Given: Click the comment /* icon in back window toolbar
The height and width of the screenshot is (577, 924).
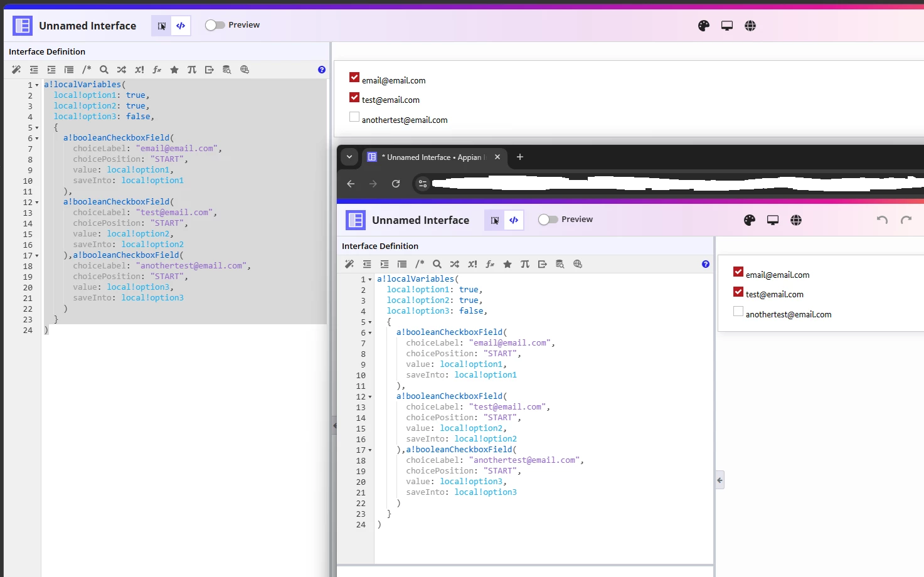Looking at the screenshot, I should (x=87, y=70).
